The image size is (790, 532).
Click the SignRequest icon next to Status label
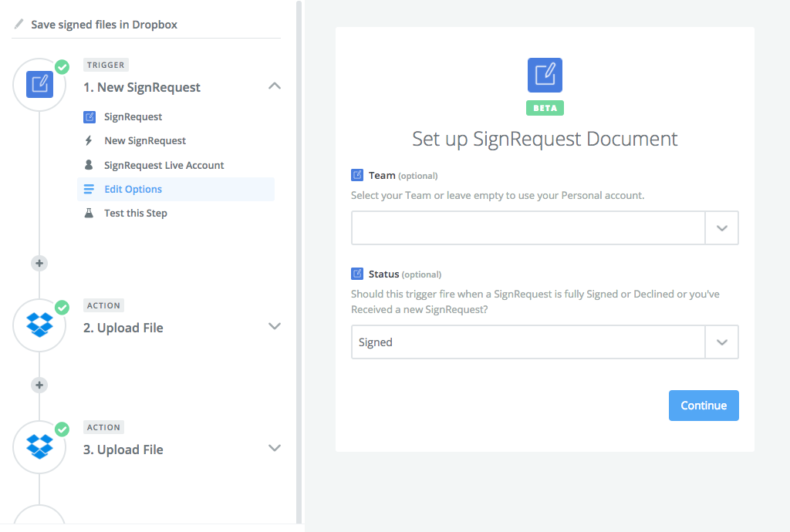click(x=356, y=274)
